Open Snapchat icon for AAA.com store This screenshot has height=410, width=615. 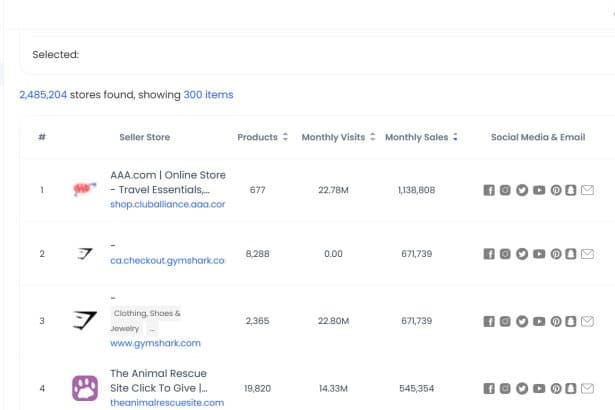coord(571,190)
